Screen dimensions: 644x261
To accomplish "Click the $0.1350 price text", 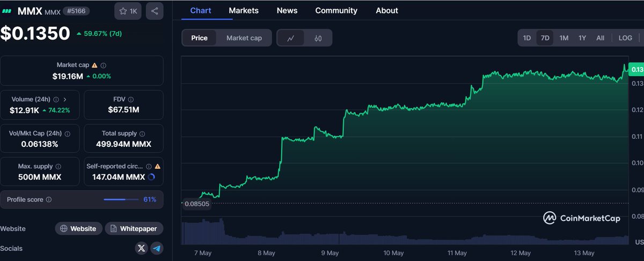I will 35,33.
